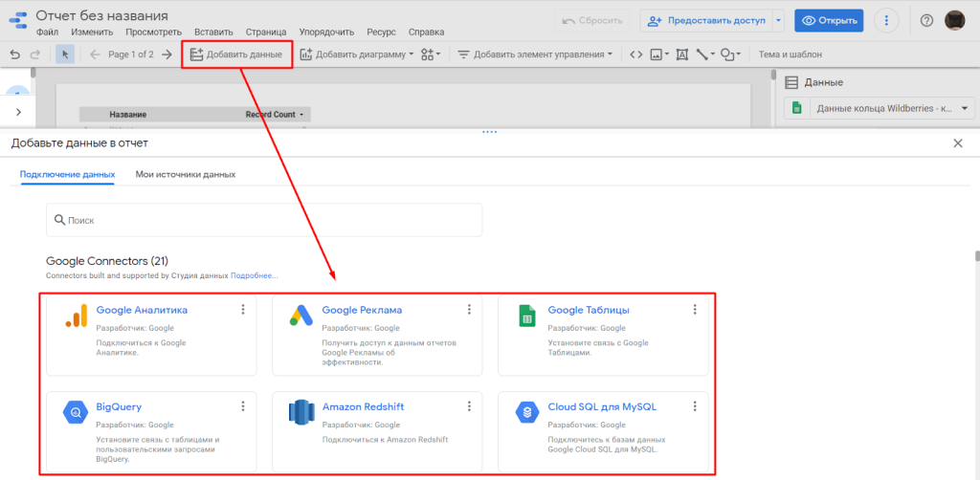Open the Просмотреть menu
This screenshot has width=980, height=480.
coord(153,32)
